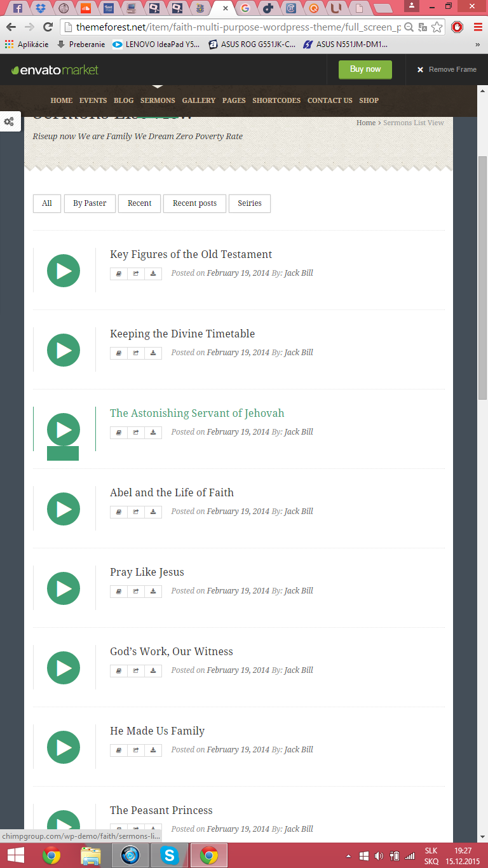Screen dimensions: 488x868
Task: Bookmark page with the star icon
Action: (437, 27)
